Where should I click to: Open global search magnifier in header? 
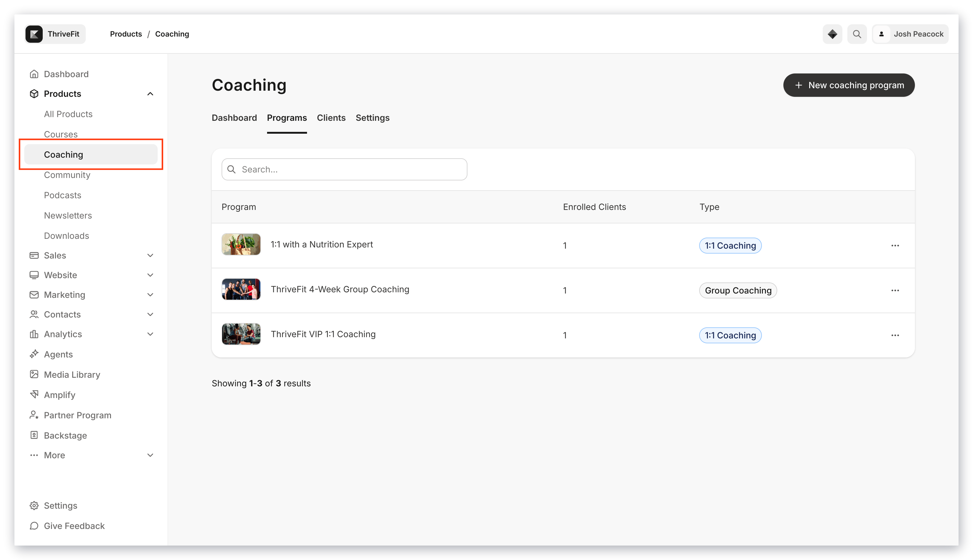(x=857, y=34)
